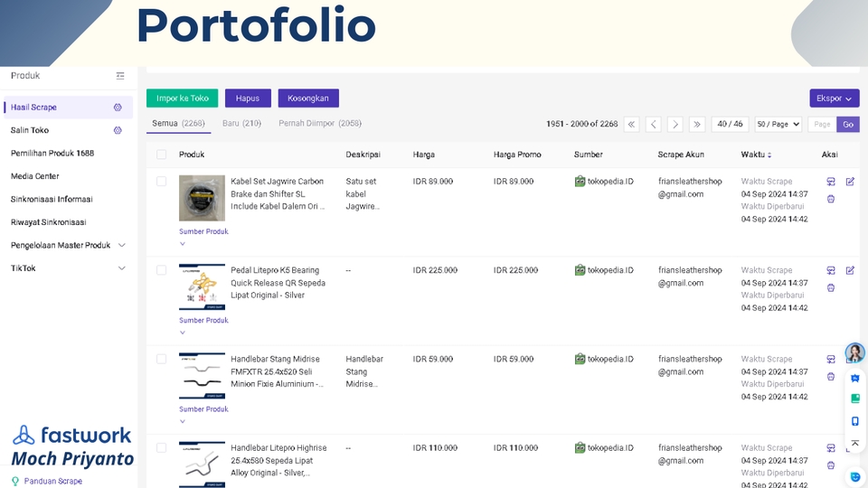The width and height of the screenshot is (868, 488).
Task: Click the lower action icon in Handlebar Litepro Highrise row
Action: (x=831, y=465)
